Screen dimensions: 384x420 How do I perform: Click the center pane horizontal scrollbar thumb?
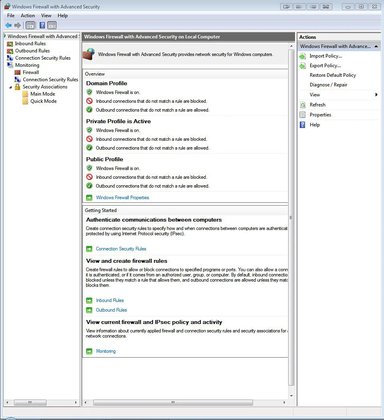173,402
